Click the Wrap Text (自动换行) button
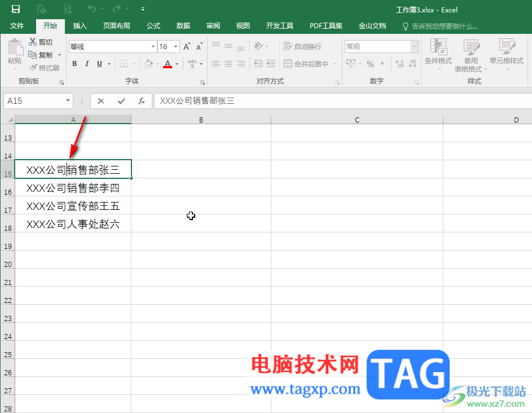 click(x=302, y=46)
